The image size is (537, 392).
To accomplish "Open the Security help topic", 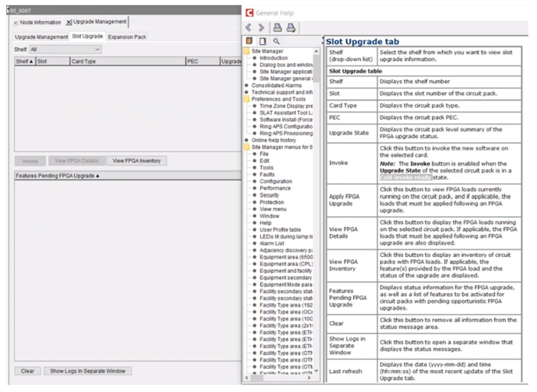I will (269, 195).
